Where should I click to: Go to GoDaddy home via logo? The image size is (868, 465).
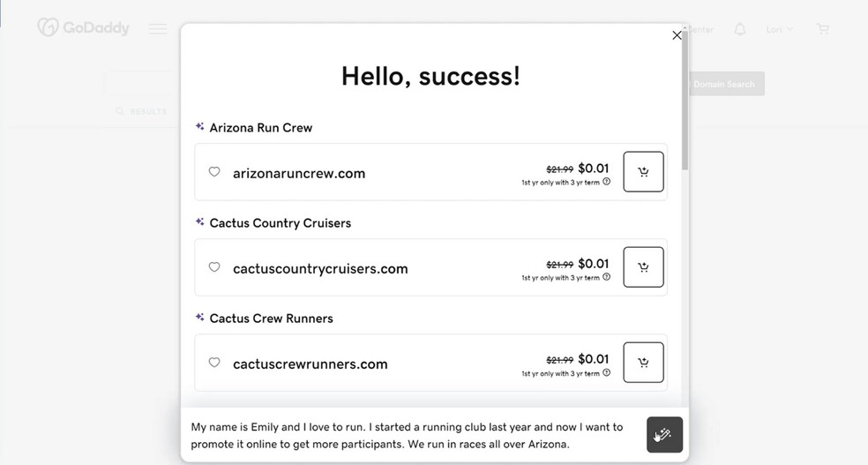point(84,28)
